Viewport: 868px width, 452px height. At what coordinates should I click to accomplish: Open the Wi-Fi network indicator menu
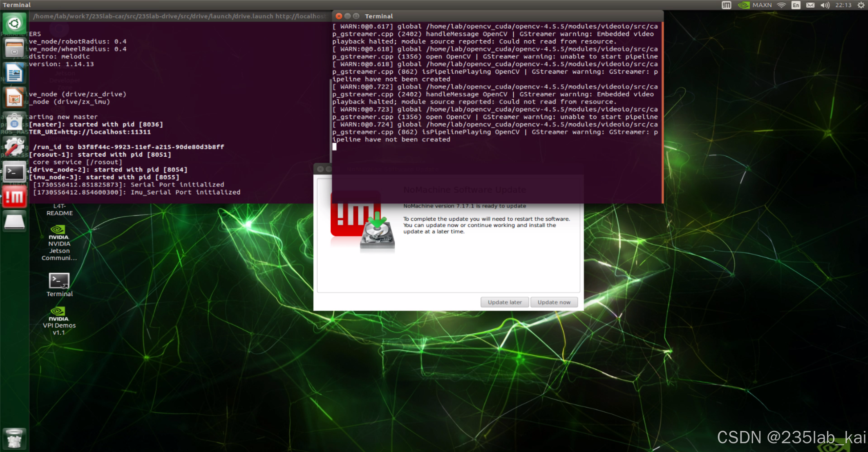point(781,5)
